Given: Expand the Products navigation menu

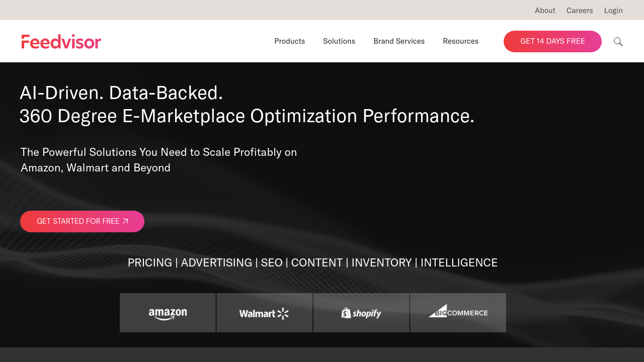Looking at the screenshot, I should (x=289, y=41).
